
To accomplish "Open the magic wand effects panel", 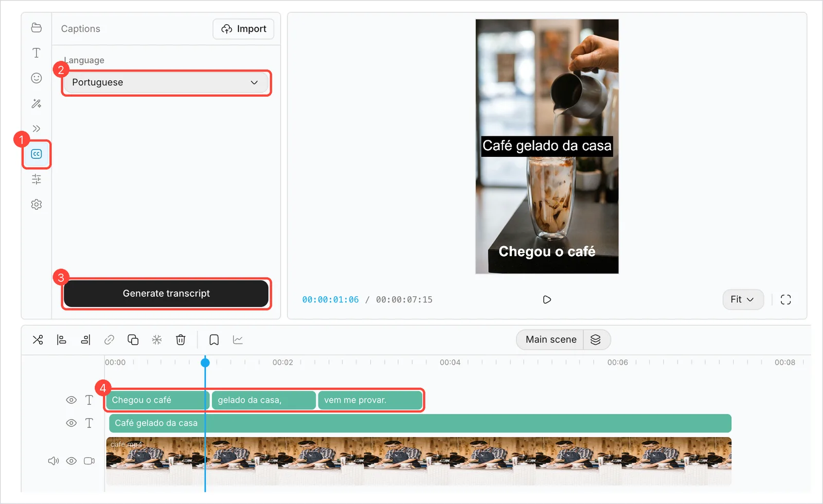I will pos(37,103).
